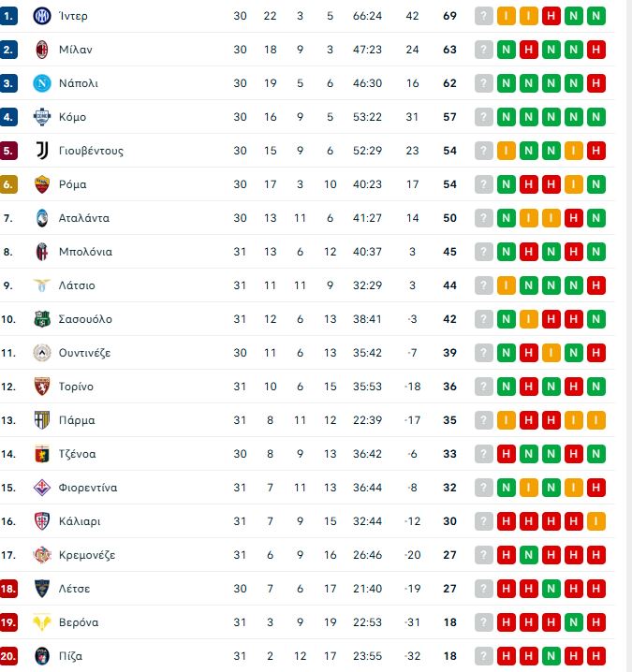The image size is (632, 672).
Task: Click the Γιουβέντους club logo
Action: pyautogui.click(x=41, y=151)
